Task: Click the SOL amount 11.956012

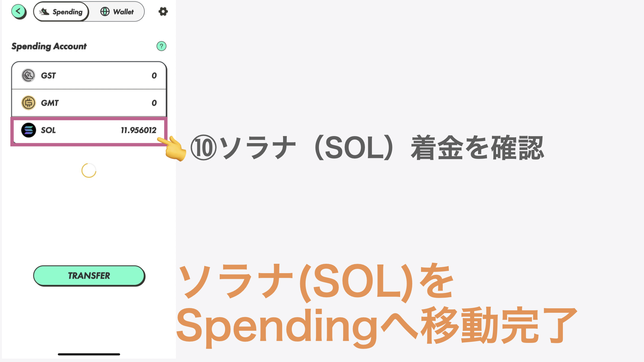Action: (x=139, y=130)
